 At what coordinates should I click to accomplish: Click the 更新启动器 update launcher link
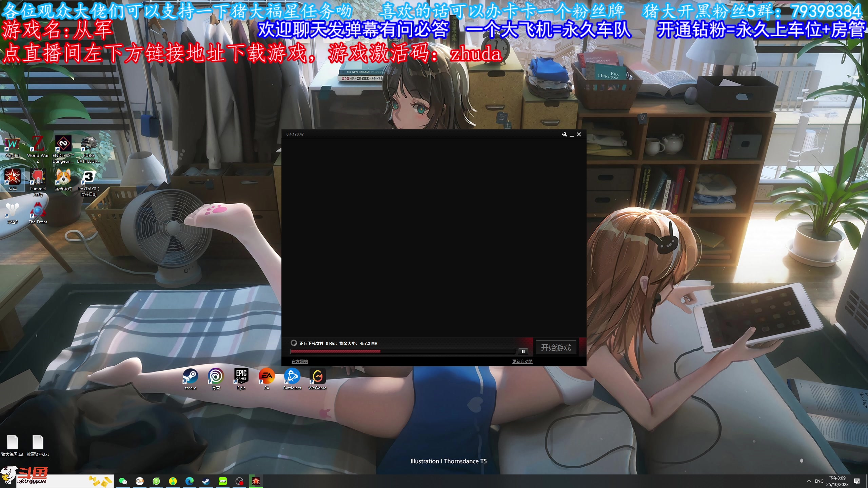pos(522,362)
